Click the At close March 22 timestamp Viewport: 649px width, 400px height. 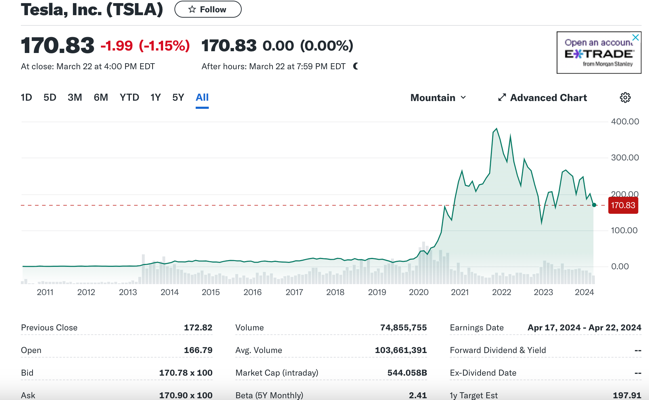tap(88, 66)
